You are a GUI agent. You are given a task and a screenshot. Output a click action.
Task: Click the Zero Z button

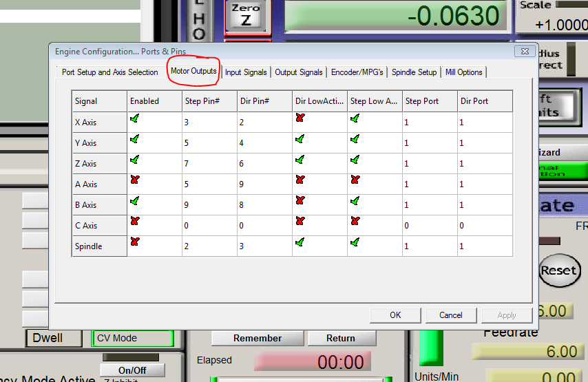click(x=246, y=16)
